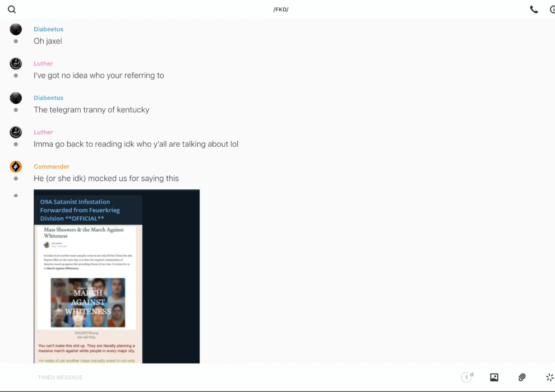Click the Commander username label
Viewport: 555px width, 392px height.
(x=52, y=166)
